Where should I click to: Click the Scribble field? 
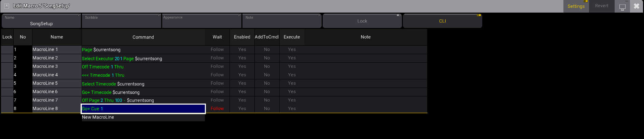[x=121, y=21]
